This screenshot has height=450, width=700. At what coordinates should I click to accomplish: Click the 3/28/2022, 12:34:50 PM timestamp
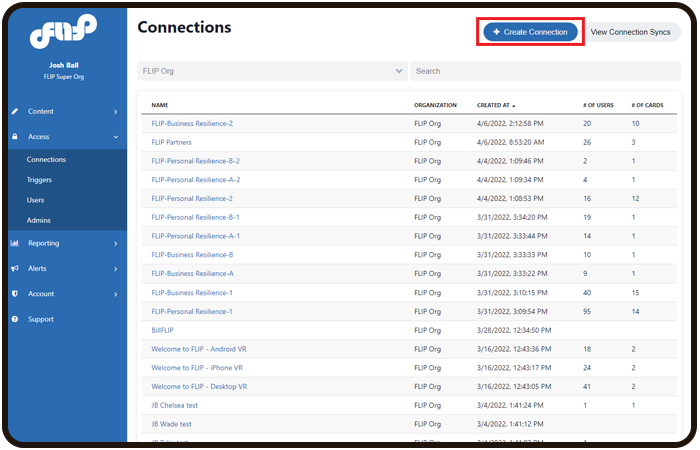(x=514, y=330)
